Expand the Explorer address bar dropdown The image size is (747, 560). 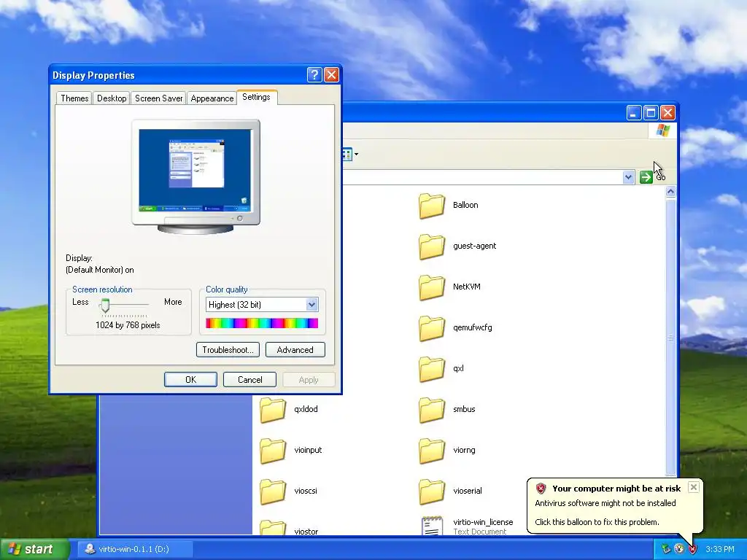pos(628,177)
